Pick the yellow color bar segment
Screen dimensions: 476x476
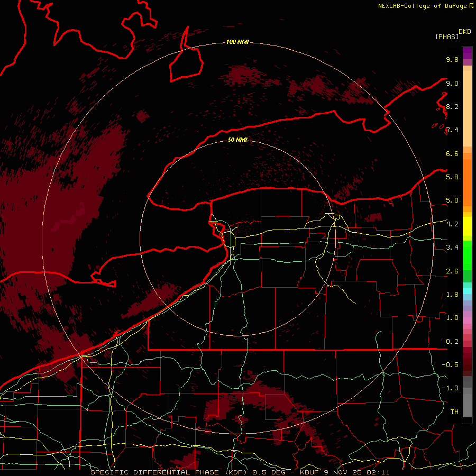pos(467,226)
